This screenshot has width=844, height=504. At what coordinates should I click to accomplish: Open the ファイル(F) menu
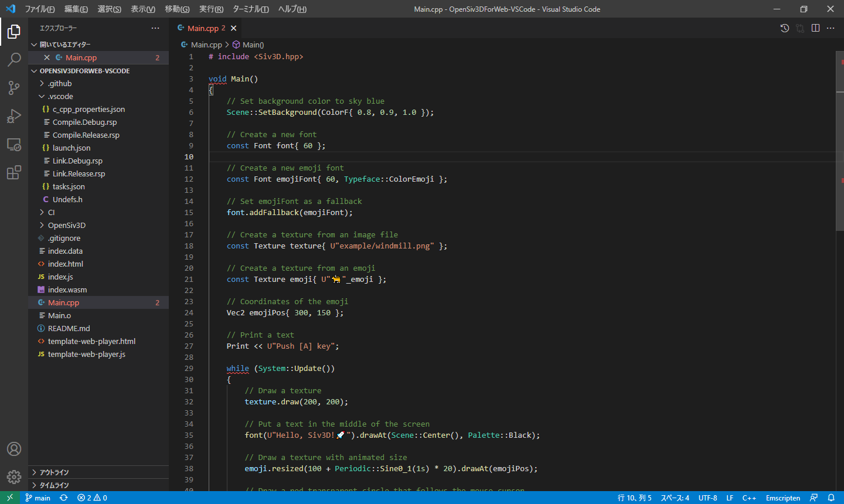tap(39, 9)
